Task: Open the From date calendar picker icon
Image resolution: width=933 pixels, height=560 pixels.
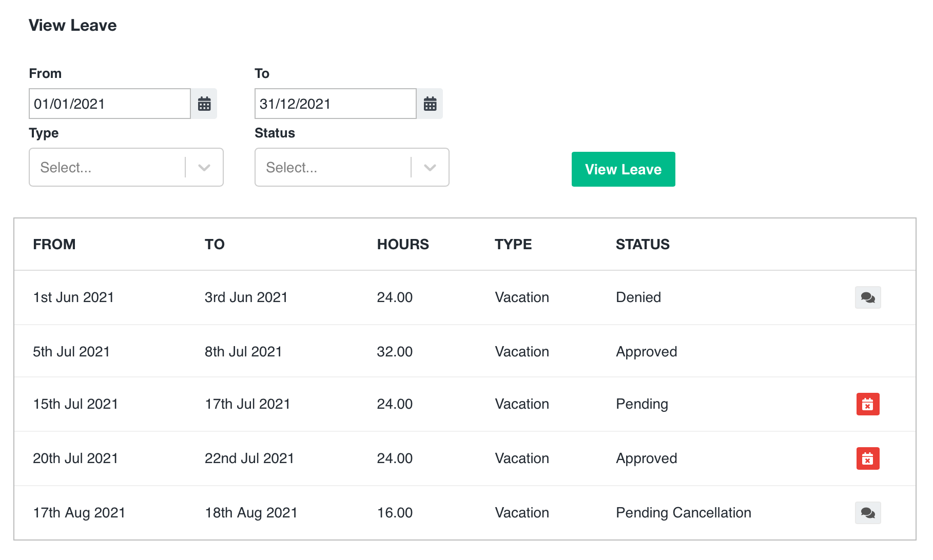Action: [x=204, y=104]
